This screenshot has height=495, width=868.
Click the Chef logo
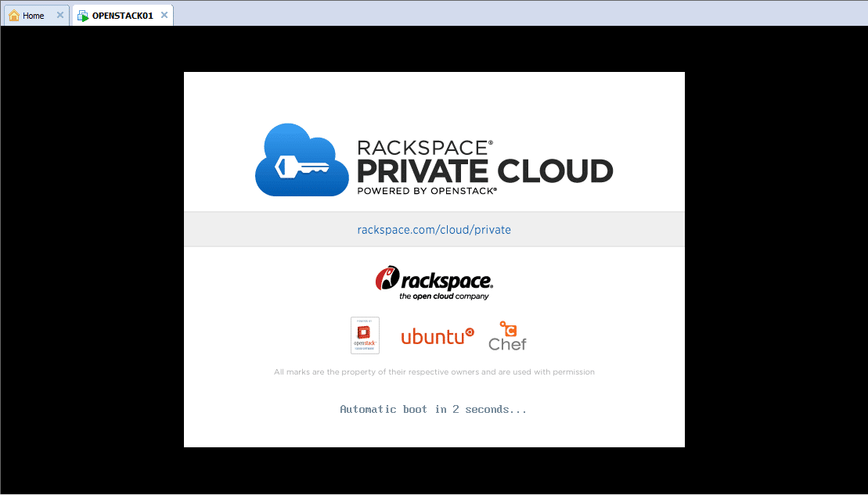[x=507, y=336]
